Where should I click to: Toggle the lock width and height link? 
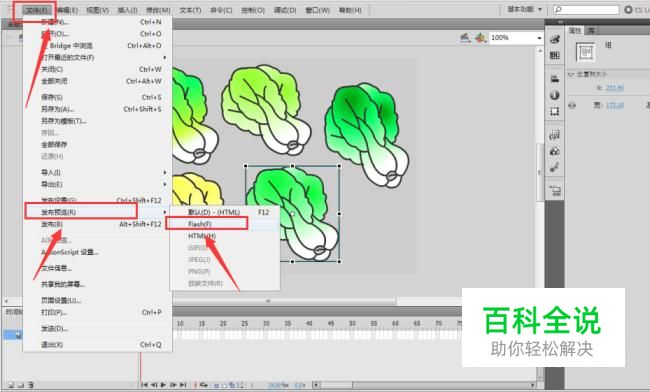pyautogui.click(x=572, y=105)
